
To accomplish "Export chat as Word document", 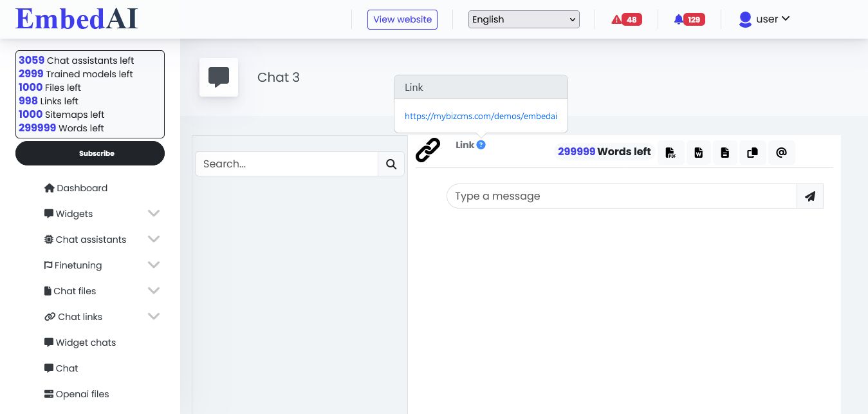I will pos(698,153).
